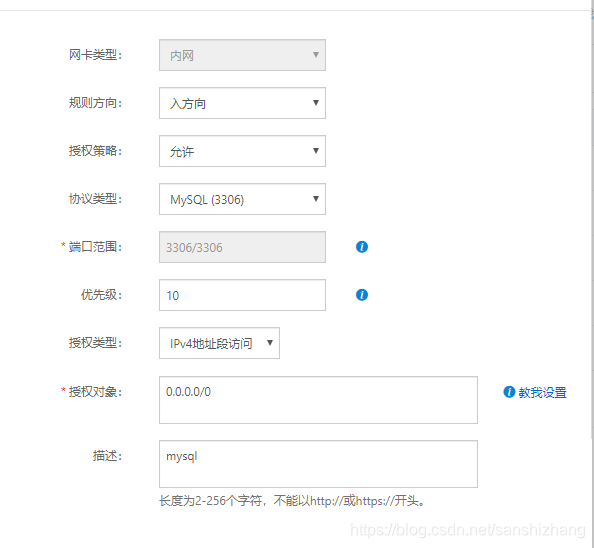Click the 协议类型: label

[95, 198]
